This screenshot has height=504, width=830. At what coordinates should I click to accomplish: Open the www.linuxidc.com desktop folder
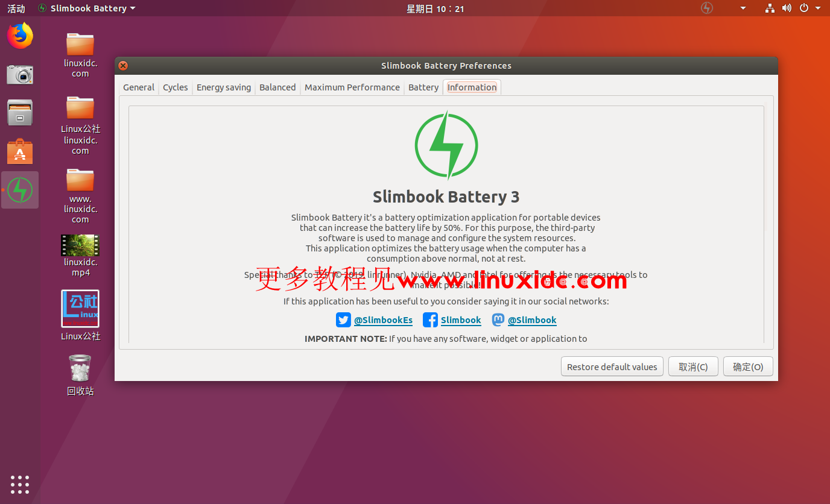[80, 196]
